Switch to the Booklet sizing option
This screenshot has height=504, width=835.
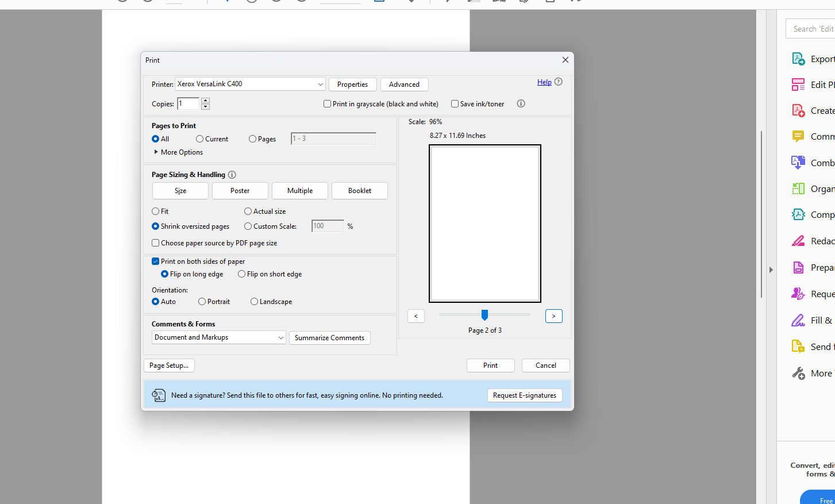click(x=360, y=191)
